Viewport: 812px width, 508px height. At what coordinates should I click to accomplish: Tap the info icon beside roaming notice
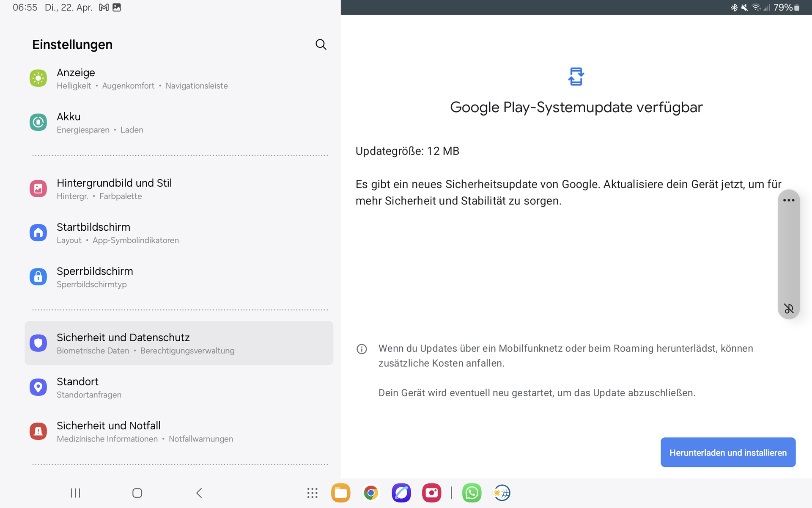pyautogui.click(x=362, y=349)
